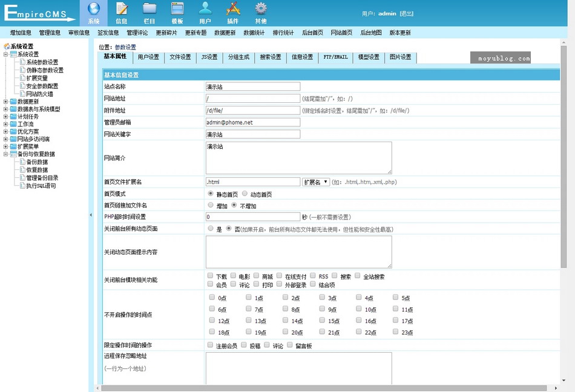The height and width of the screenshot is (392, 575).
Task: Check the 注册会员 checkbox
Action: point(210,345)
